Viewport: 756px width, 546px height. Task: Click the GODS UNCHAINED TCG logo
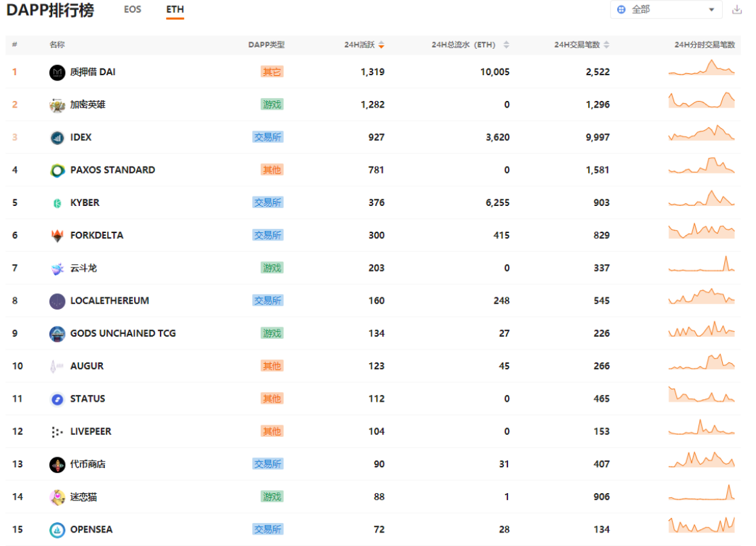click(x=57, y=334)
